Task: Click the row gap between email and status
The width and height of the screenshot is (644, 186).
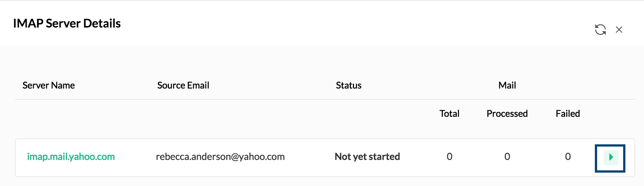Action: coord(309,157)
